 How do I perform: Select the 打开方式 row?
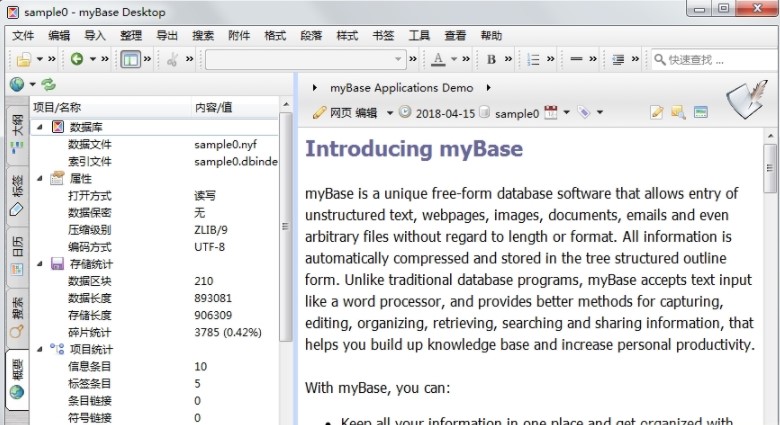click(x=155, y=196)
